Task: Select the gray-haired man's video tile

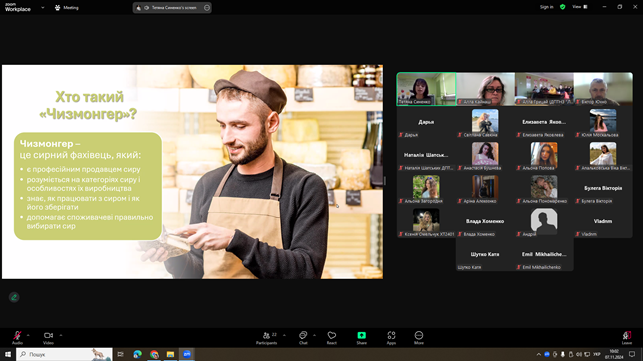Action: pyautogui.click(x=603, y=89)
